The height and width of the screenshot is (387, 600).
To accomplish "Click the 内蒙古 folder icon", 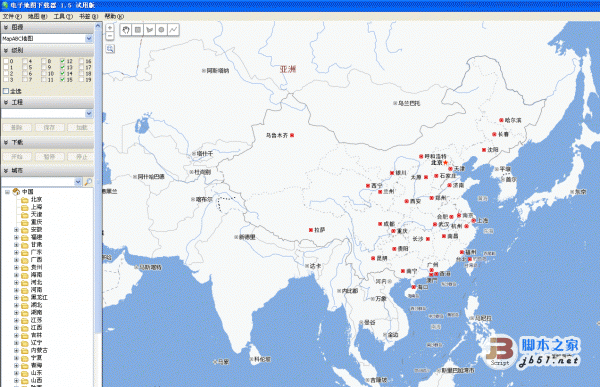I will coord(25,350).
